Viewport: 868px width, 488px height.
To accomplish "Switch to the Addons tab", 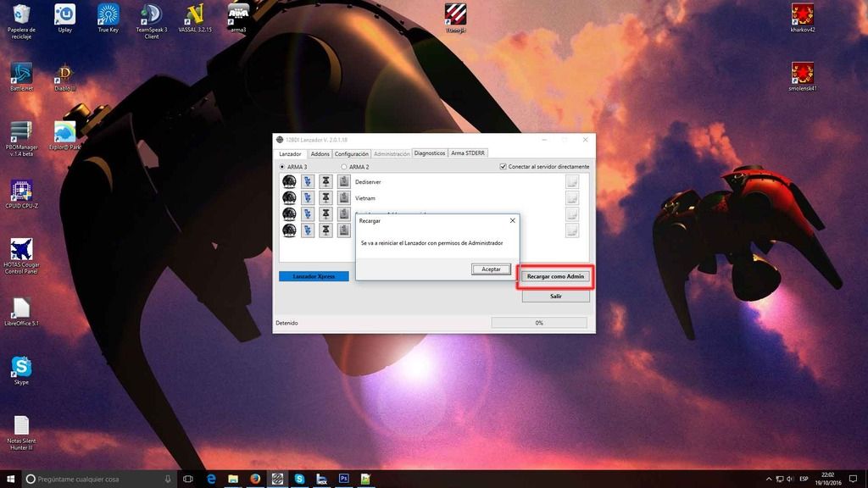I will pyautogui.click(x=320, y=154).
